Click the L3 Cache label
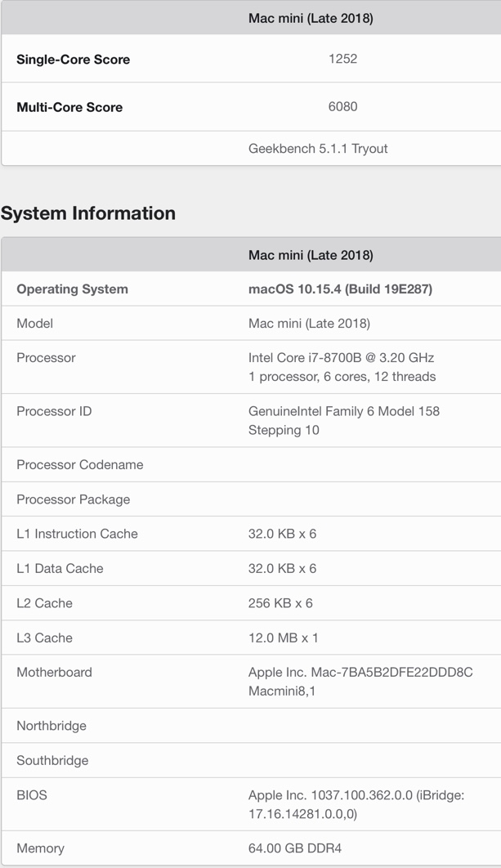 44,638
